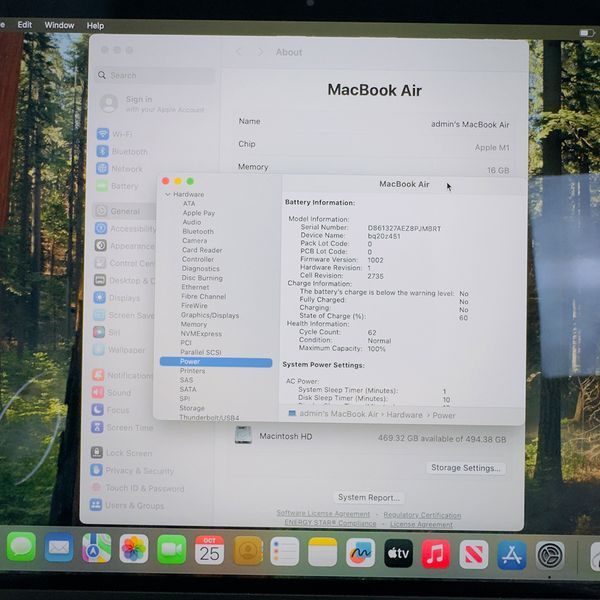This screenshot has width=600, height=600.
Task: Select Diagnostics in Hardware list
Action: 201,269
